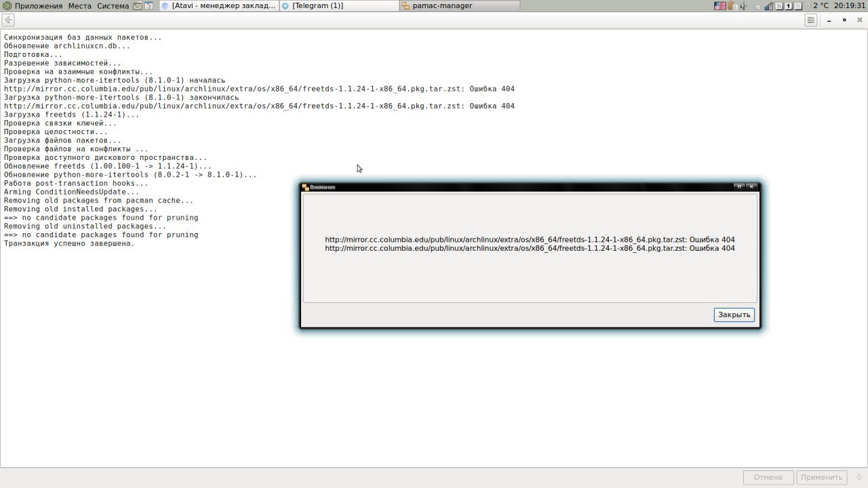The height and width of the screenshot is (488, 868).
Task: Switch to the pamac-manager taskbar item
Action: [460, 5]
